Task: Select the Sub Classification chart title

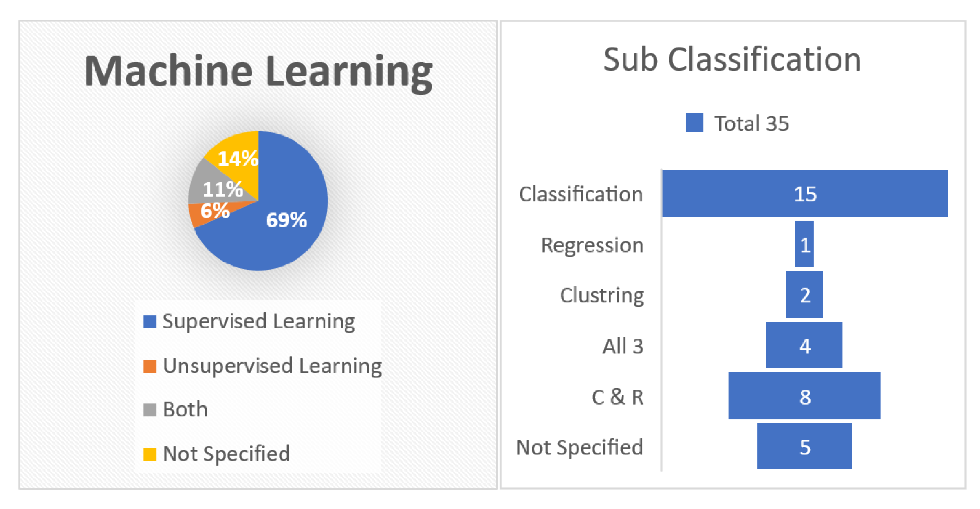Action: [732, 60]
